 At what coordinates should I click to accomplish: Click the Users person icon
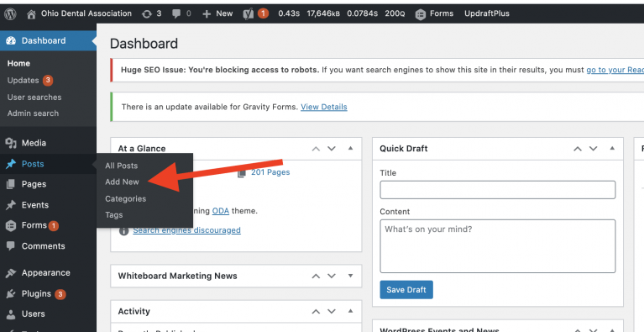11,314
